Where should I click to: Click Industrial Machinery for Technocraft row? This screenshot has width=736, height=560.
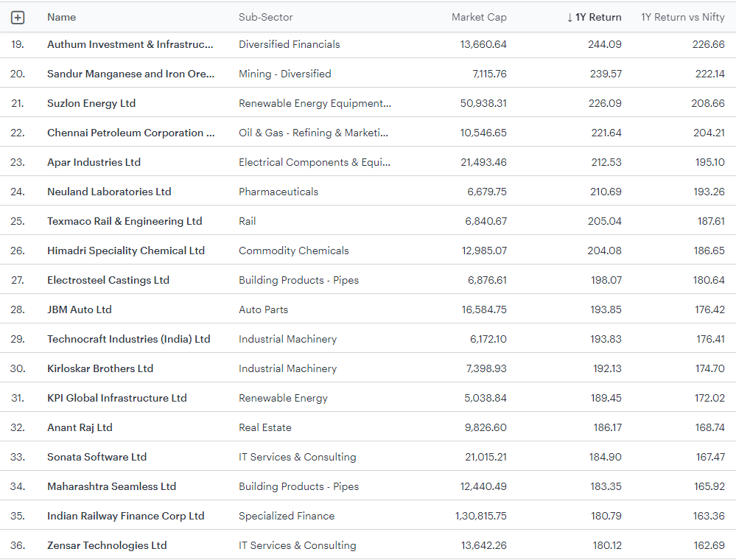tap(288, 340)
